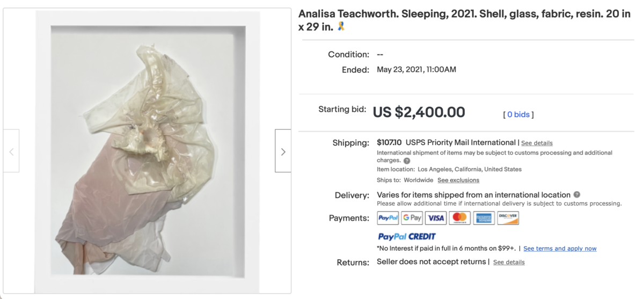View See details for returns policy
Image resolution: width=644 pixels, height=299 pixels.
(x=509, y=262)
